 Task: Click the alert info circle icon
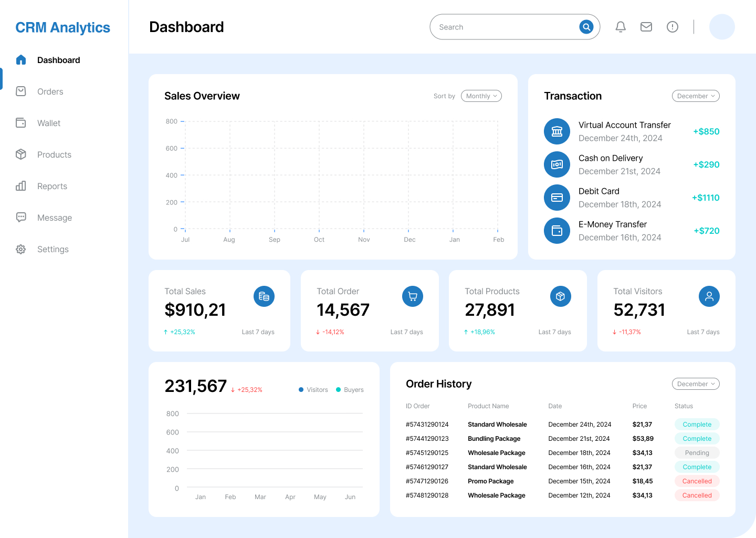(x=673, y=27)
